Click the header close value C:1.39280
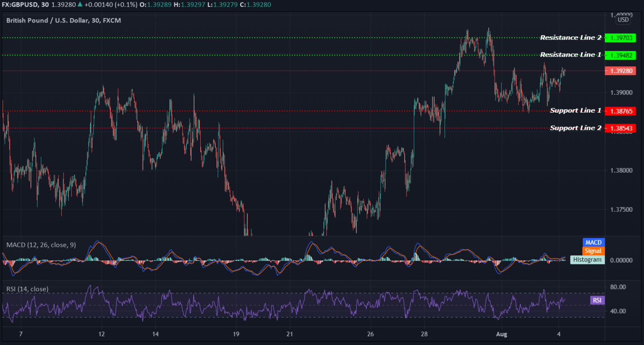 pyautogui.click(x=256, y=5)
